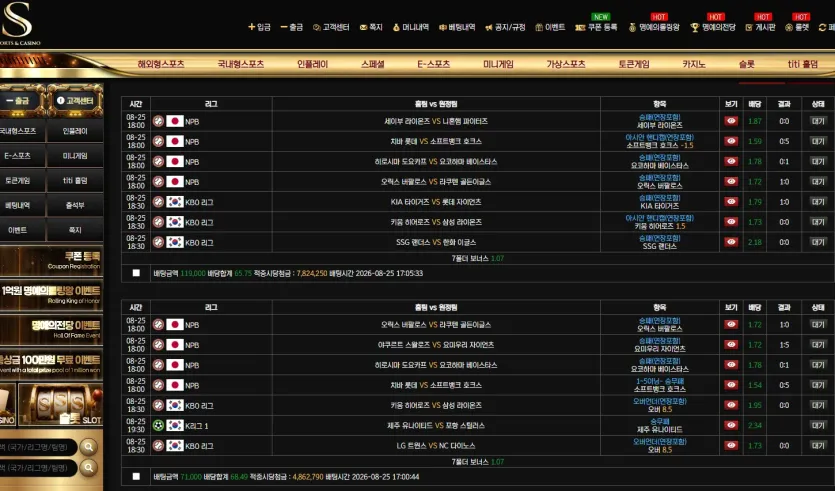Click the eye icon for 세이부 라이온즈 match

731,121
